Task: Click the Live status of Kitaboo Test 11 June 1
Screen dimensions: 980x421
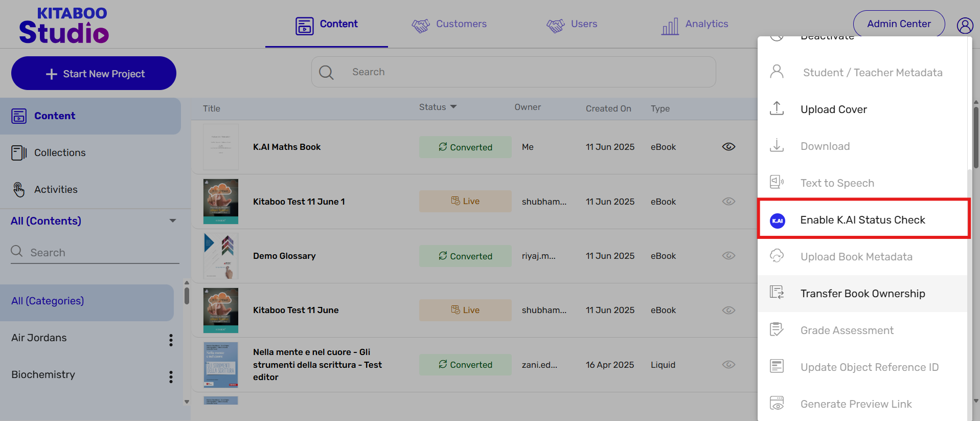Action: [x=465, y=202]
